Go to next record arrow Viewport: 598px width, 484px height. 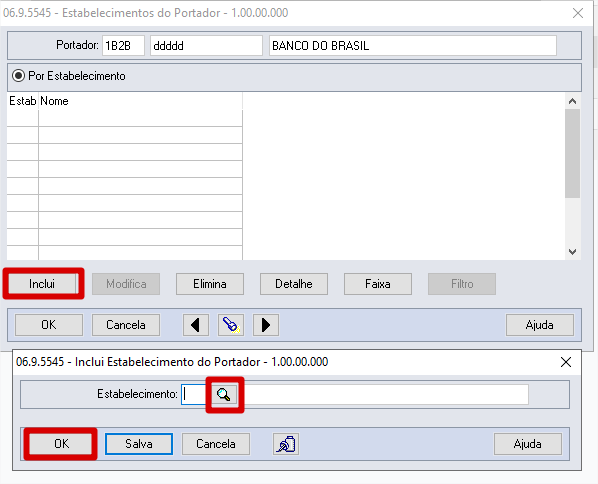tap(266, 325)
